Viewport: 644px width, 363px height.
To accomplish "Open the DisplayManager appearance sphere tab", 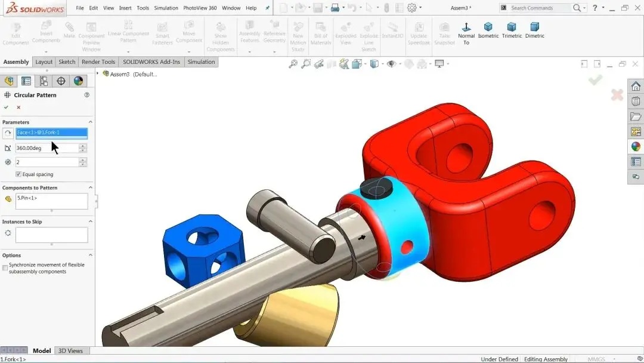I will 79,81.
